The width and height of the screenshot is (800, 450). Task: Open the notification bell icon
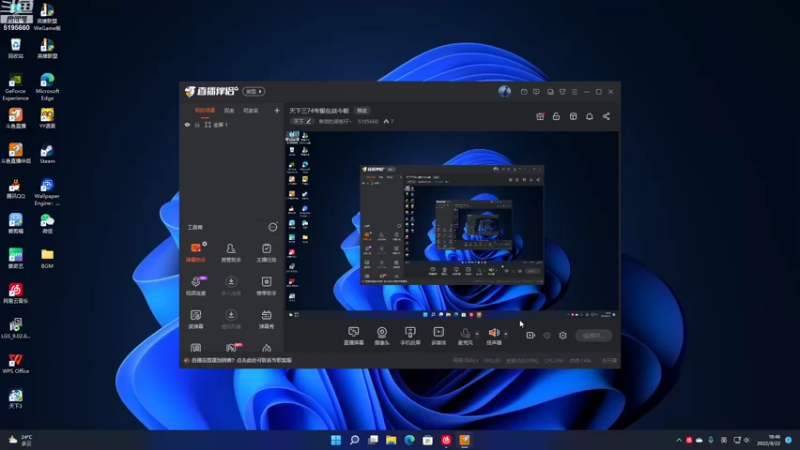coord(589,116)
